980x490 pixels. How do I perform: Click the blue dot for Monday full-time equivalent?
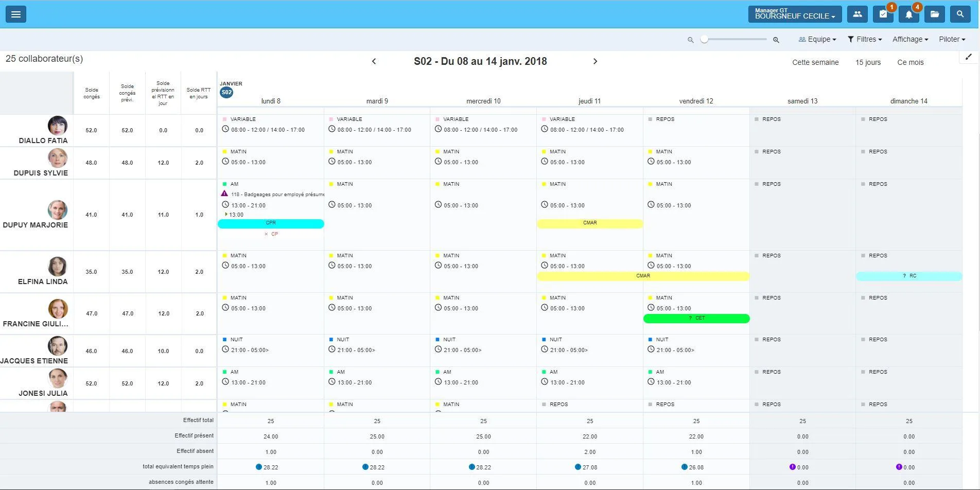pos(259,467)
